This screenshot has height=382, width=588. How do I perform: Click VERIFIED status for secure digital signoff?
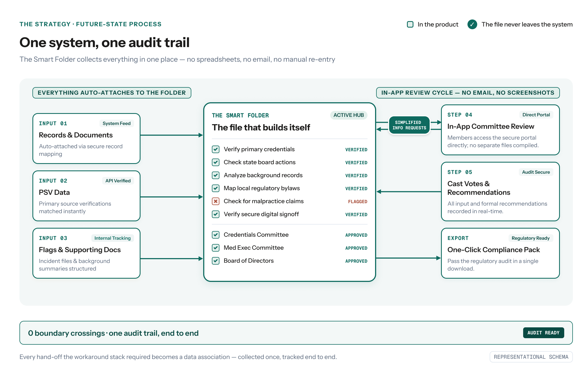click(x=356, y=215)
